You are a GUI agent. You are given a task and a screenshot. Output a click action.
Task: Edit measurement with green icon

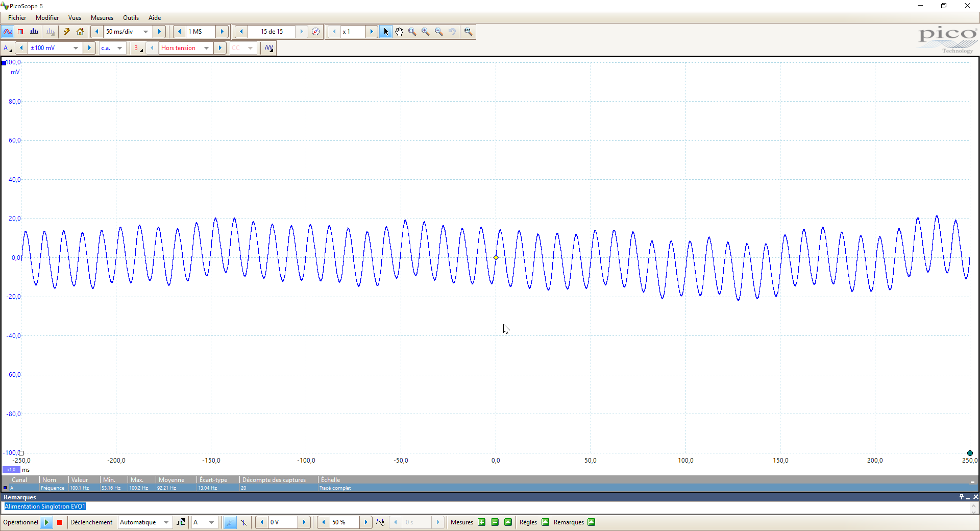tap(508, 522)
